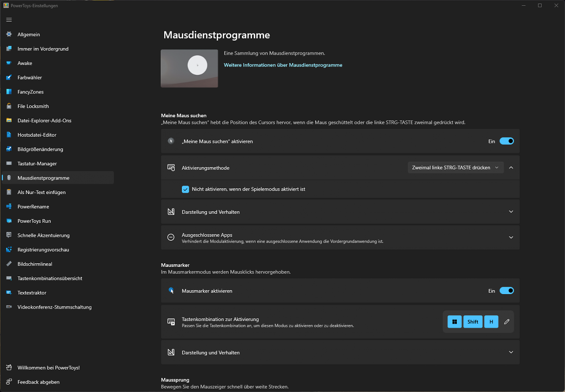Open Weitere Informationen über Mausdienstprogramme link
Viewport: 565px width, 392px height.
283,65
